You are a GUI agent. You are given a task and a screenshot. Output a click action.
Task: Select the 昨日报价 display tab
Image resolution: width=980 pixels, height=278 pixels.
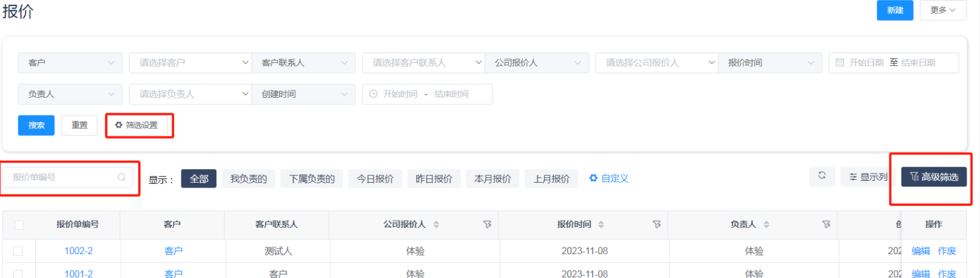[434, 178]
